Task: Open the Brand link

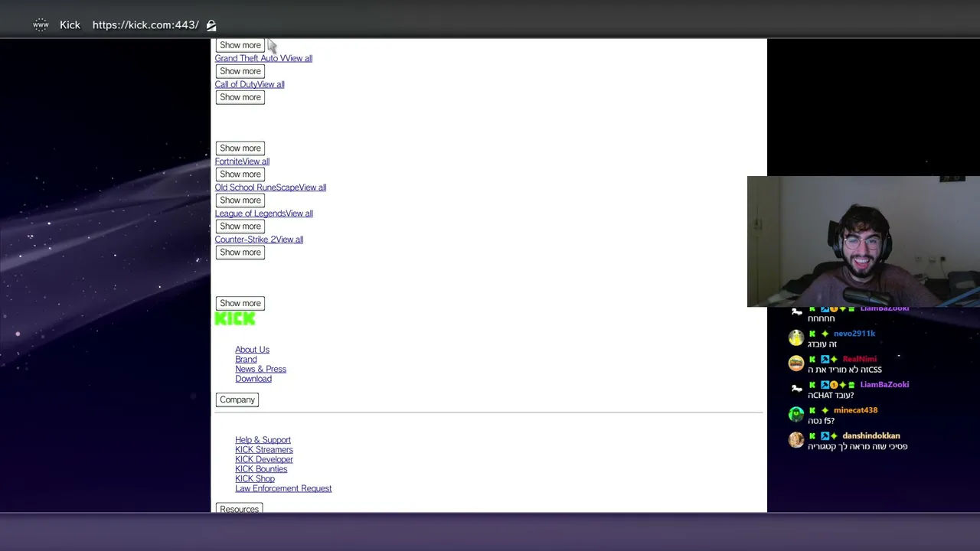Action: point(246,359)
